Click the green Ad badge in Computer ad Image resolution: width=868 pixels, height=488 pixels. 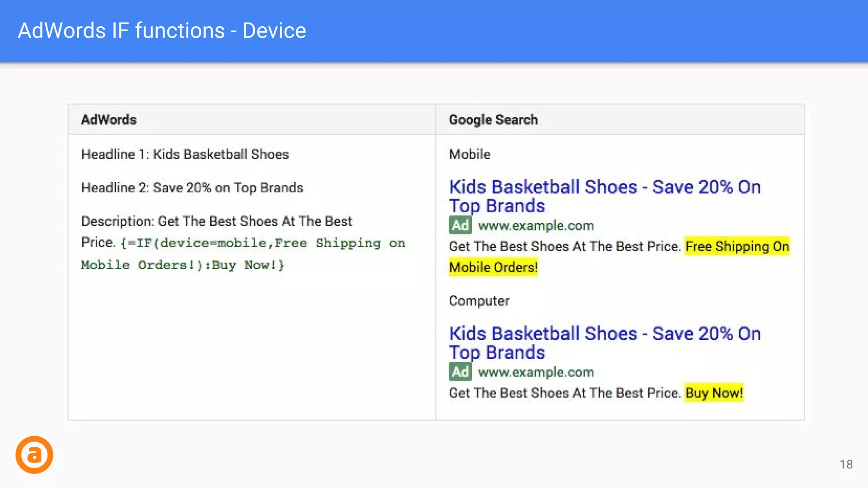point(460,372)
